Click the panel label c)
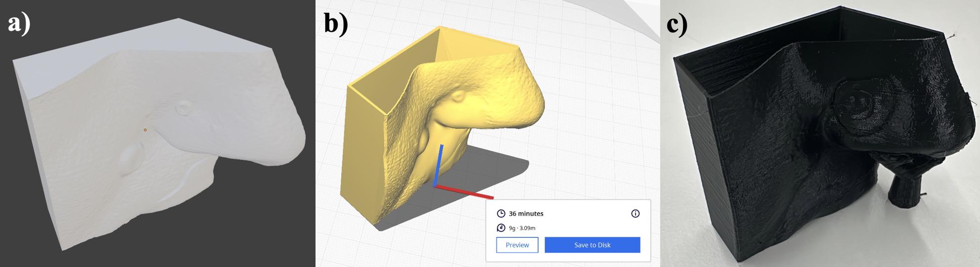This screenshot has height=267, width=980. 677,24
